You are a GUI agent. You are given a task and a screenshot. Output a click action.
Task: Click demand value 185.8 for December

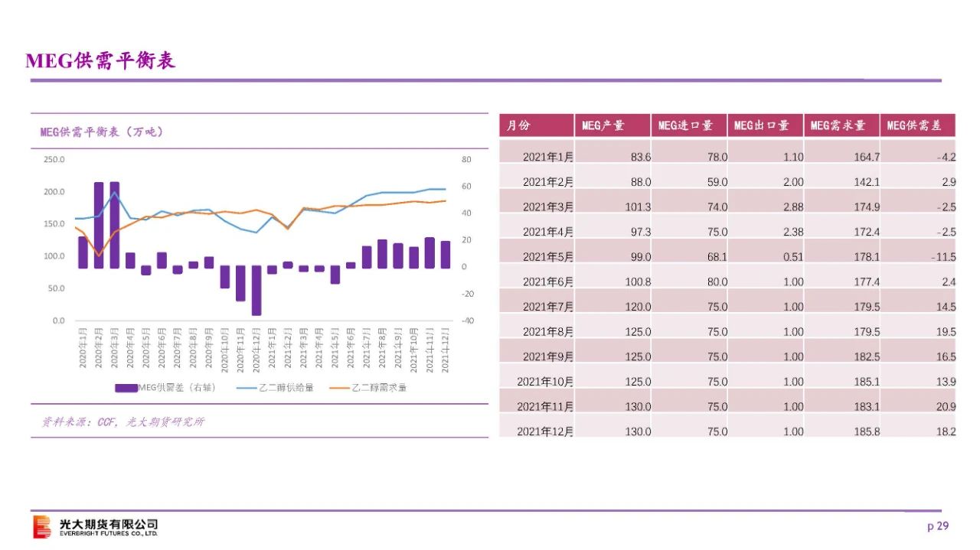[x=867, y=431]
